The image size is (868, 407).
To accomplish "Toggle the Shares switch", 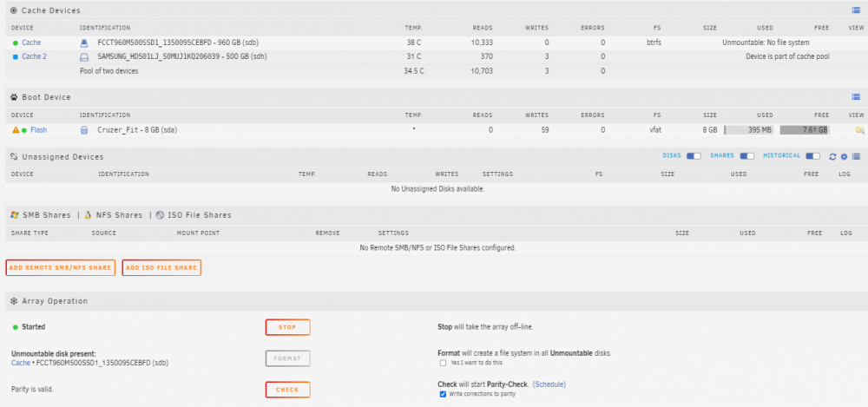I will click(746, 156).
